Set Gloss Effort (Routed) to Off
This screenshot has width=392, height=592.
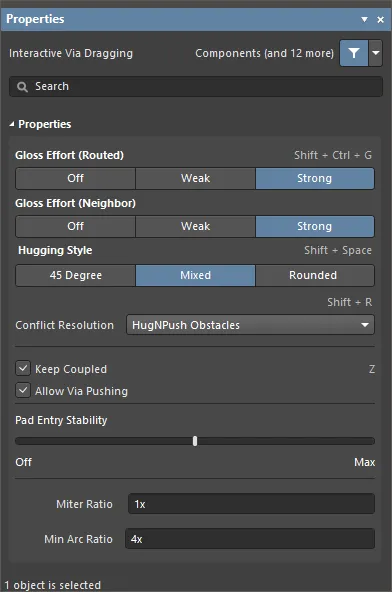click(76, 178)
